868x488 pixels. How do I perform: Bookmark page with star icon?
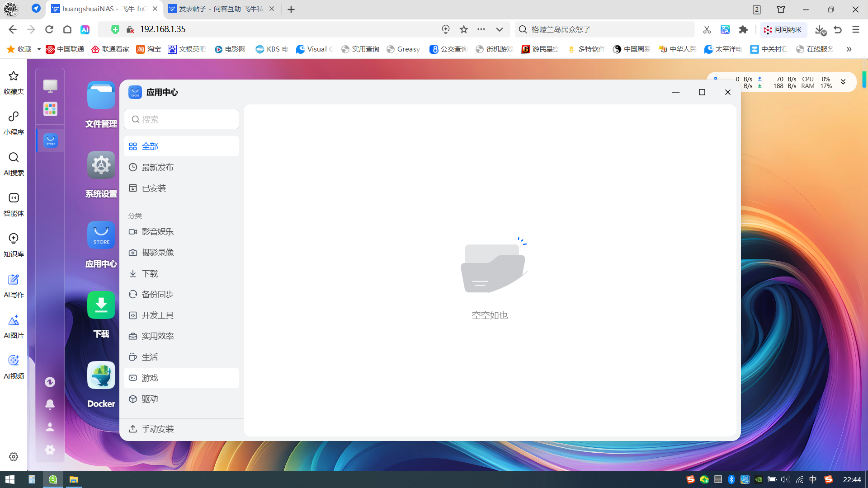tap(464, 29)
